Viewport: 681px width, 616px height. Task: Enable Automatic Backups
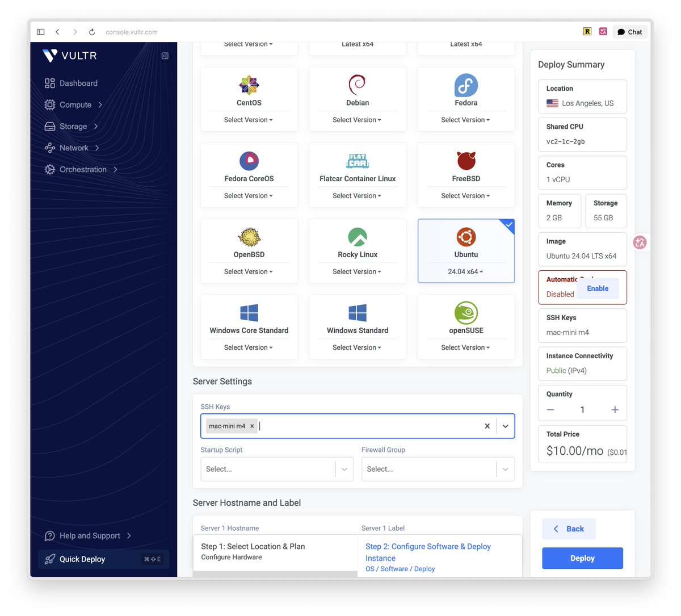tap(598, 288)
